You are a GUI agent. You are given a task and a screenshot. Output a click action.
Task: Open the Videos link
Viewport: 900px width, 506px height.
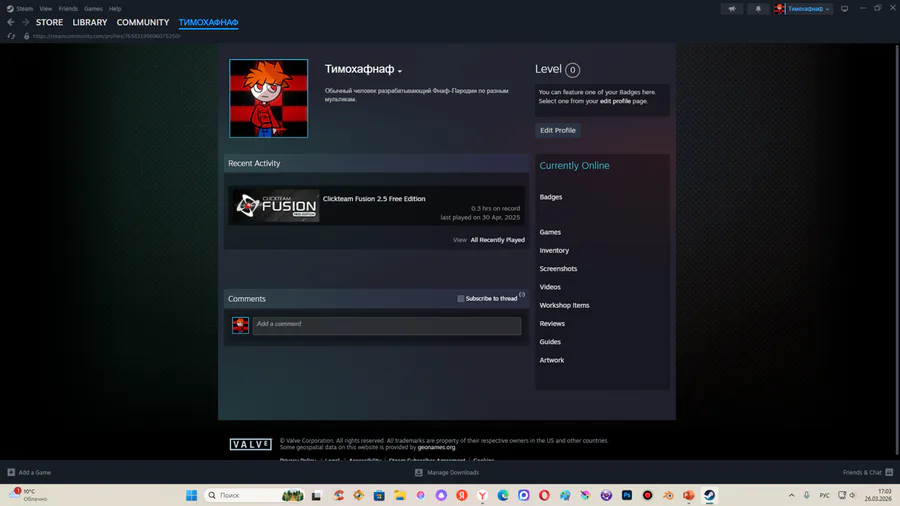(x=550, y=287)
